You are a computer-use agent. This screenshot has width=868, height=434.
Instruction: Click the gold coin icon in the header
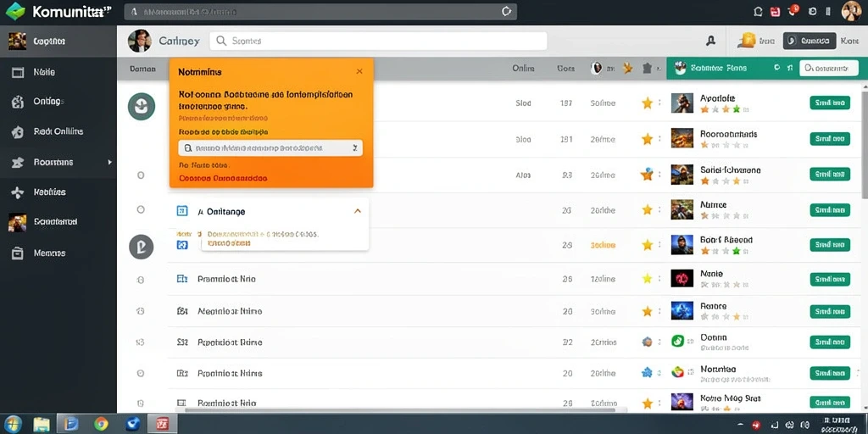(747, 40)
